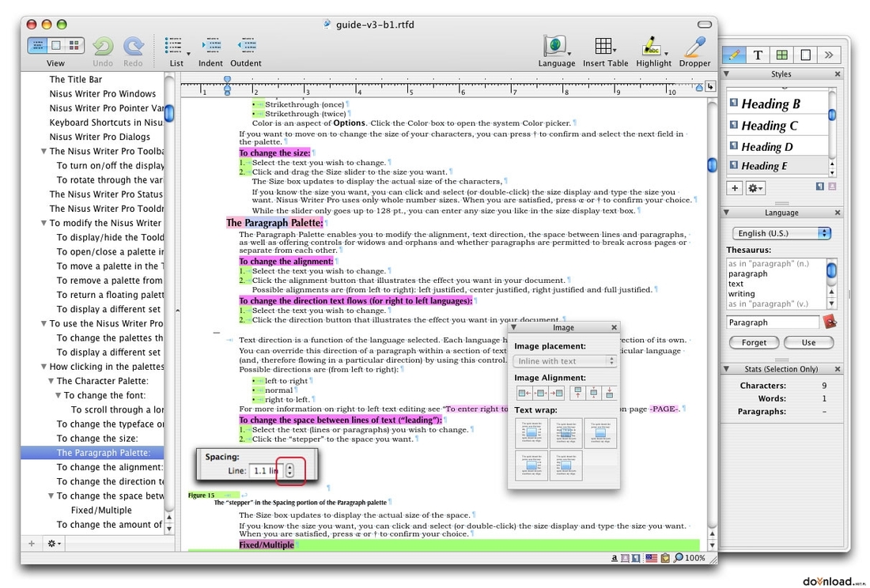Collapse the Styles palette

pyautogui.click(x=726, y=73)
